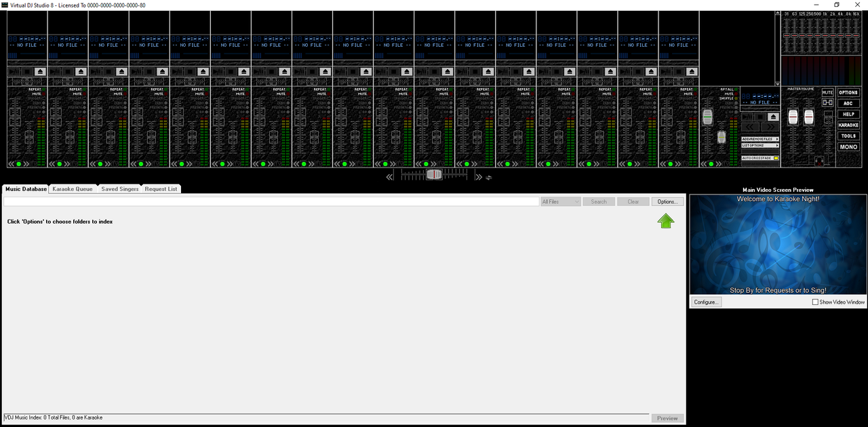The height and width of the screenshot is (427, 868).
Task: Click the playlist player eject button
Action: coord(773,117)
